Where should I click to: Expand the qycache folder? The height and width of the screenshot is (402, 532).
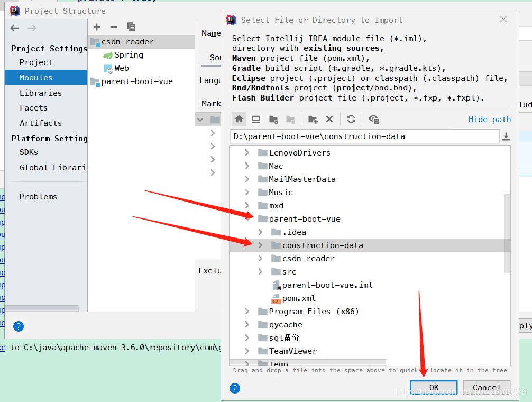[247, 325]
